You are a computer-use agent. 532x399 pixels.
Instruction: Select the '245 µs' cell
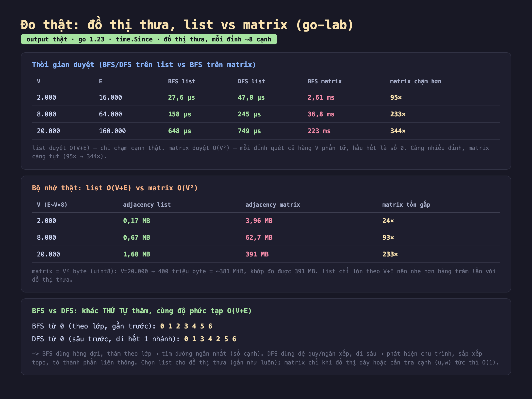249,114
